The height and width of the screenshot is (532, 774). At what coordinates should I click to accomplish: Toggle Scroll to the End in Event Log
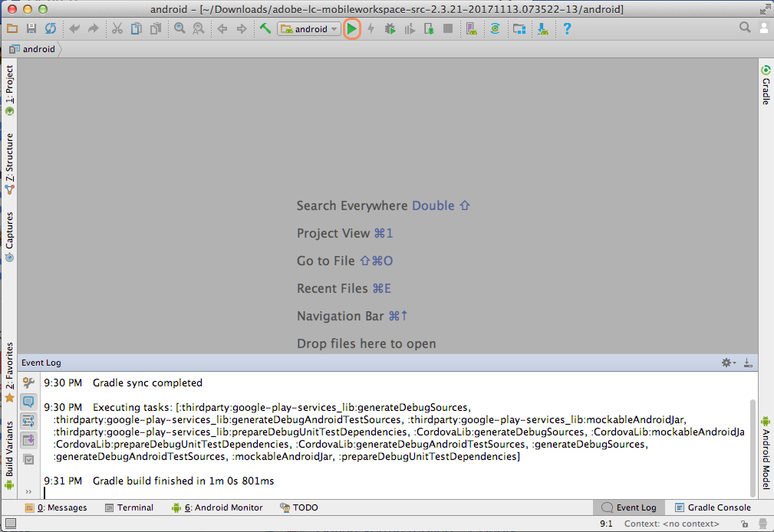point(28,440)
